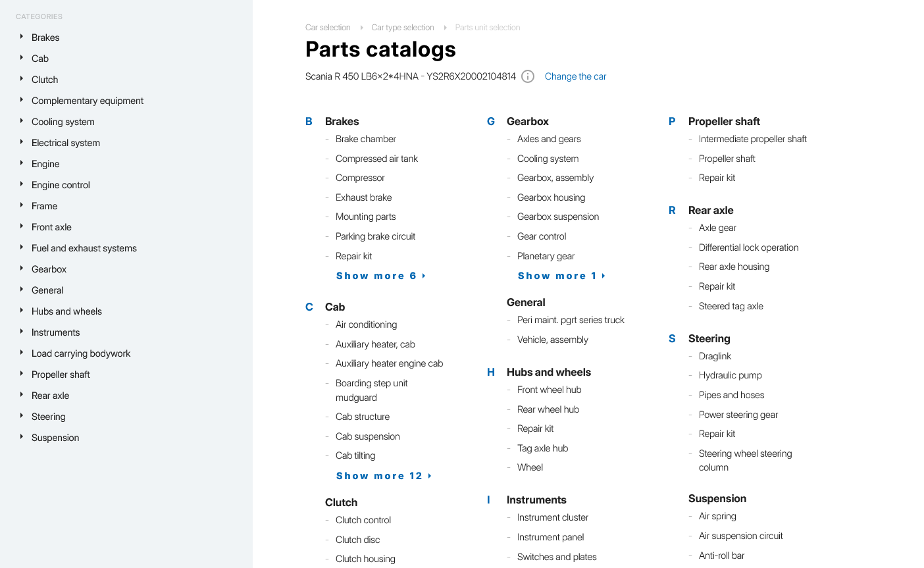Click Change the car link
The height and width of the screenshot is (568, 924).
click(575, 76)
